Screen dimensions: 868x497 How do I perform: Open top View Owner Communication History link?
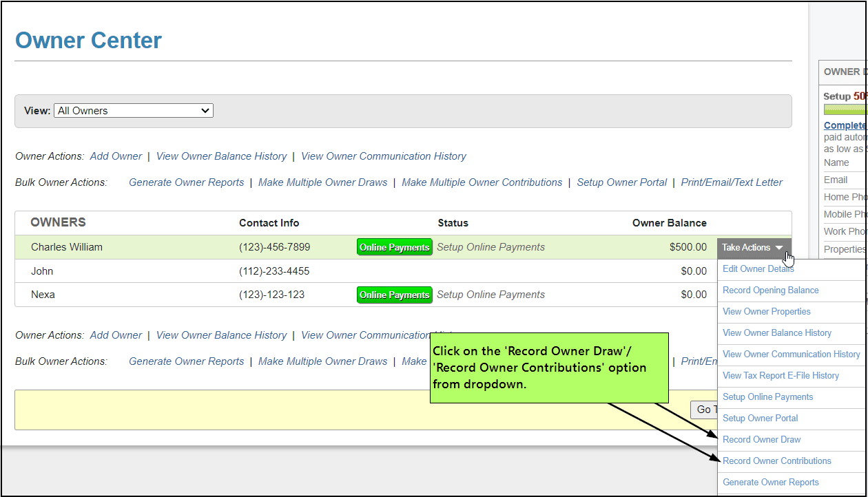(x=383, y=156)
